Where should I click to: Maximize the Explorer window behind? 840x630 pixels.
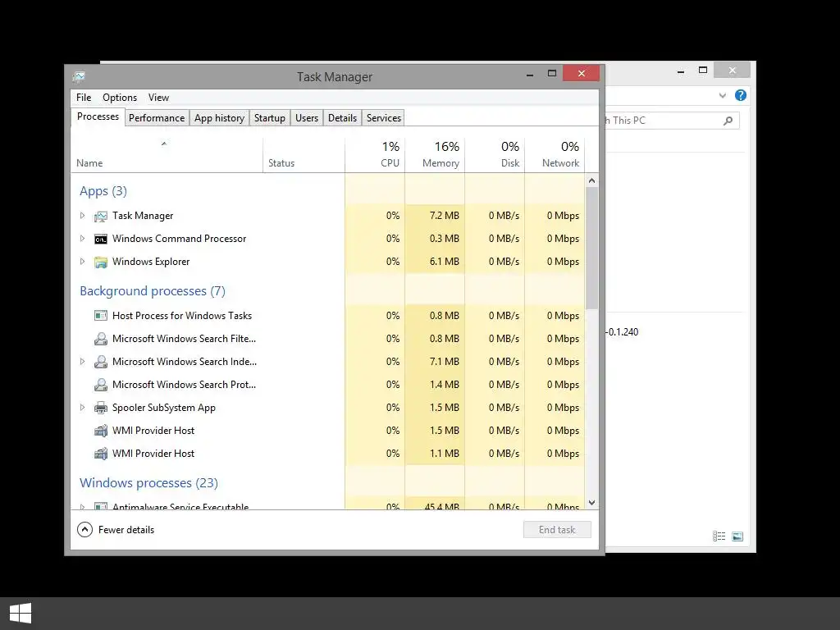pyautogui.click(x=703, y=71)
